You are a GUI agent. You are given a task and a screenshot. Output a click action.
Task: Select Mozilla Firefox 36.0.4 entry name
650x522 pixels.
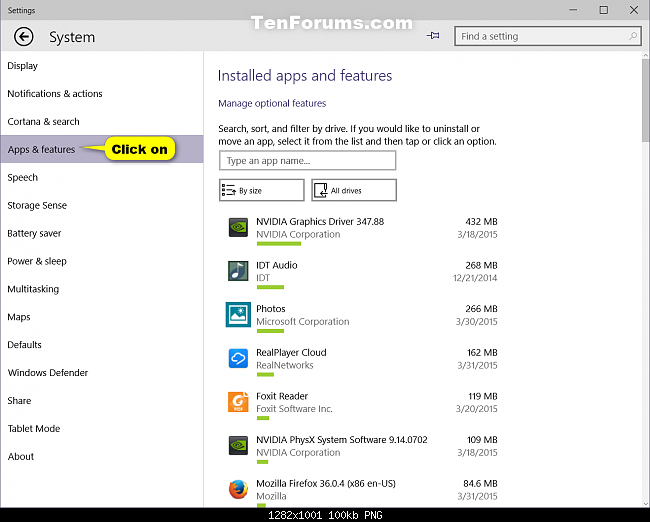click(326, 483)
